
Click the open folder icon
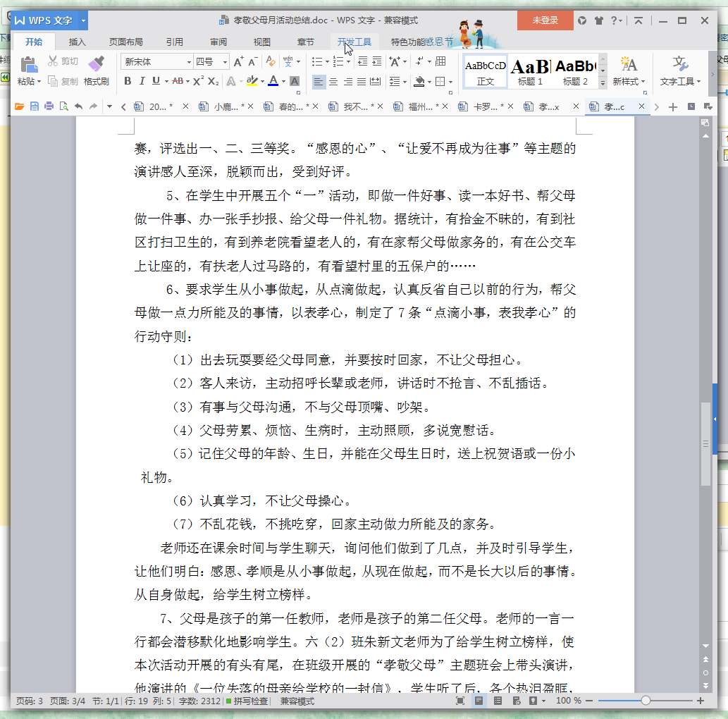point(20,106)
